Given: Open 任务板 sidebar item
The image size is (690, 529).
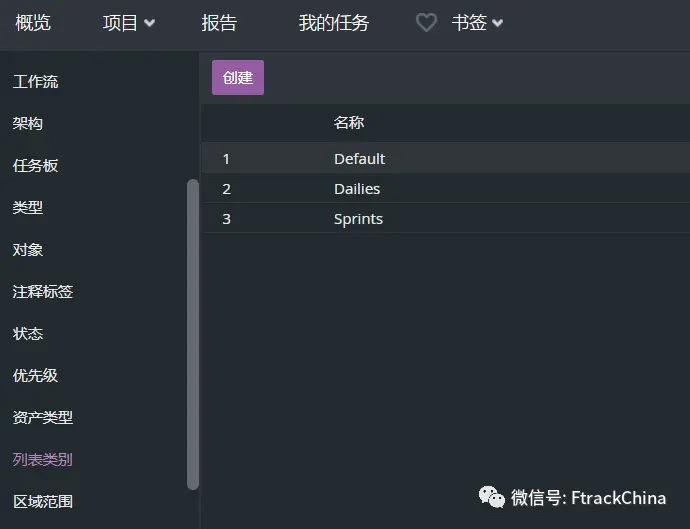Looking at the screenshot, I should [35, 165].
